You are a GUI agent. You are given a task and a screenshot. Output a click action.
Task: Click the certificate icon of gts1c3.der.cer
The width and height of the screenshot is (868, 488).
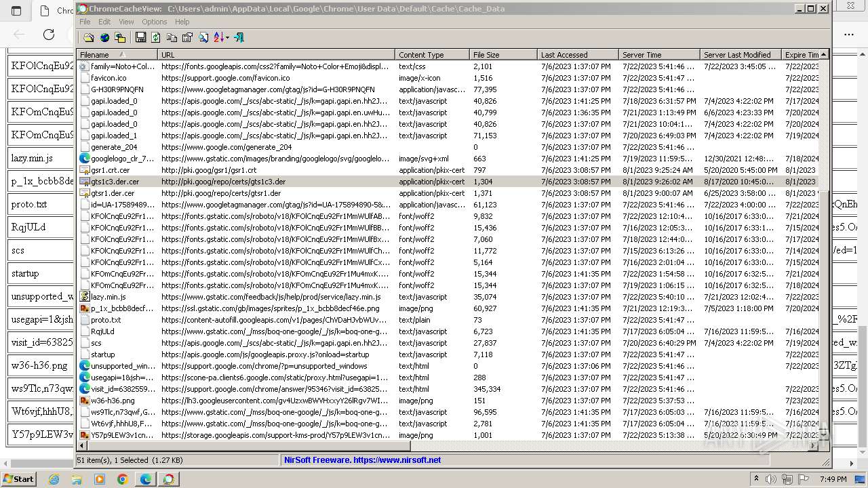point(85,182)
